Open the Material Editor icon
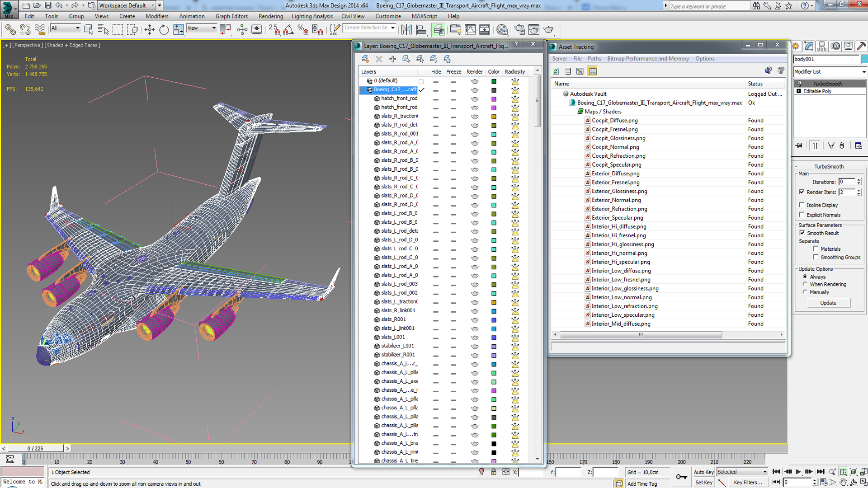The height and width of the screenshot is (488, 868). (x=502, y=30)
